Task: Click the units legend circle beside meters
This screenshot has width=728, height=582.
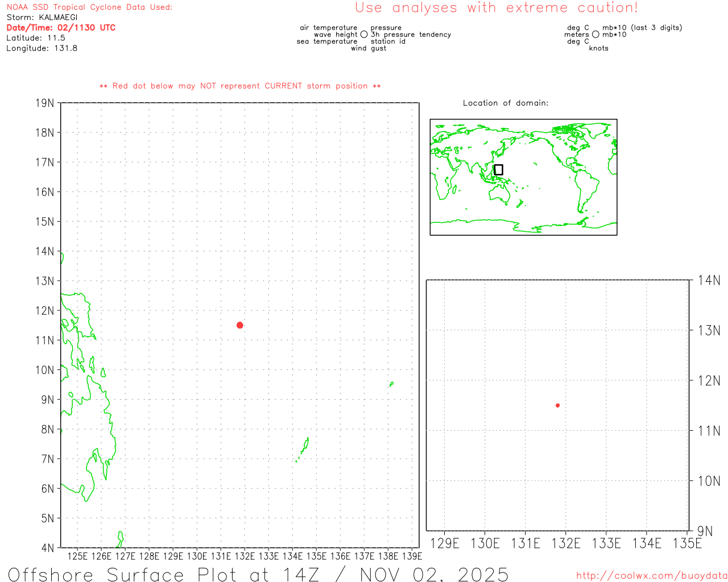Action: [x=595, y=35]
